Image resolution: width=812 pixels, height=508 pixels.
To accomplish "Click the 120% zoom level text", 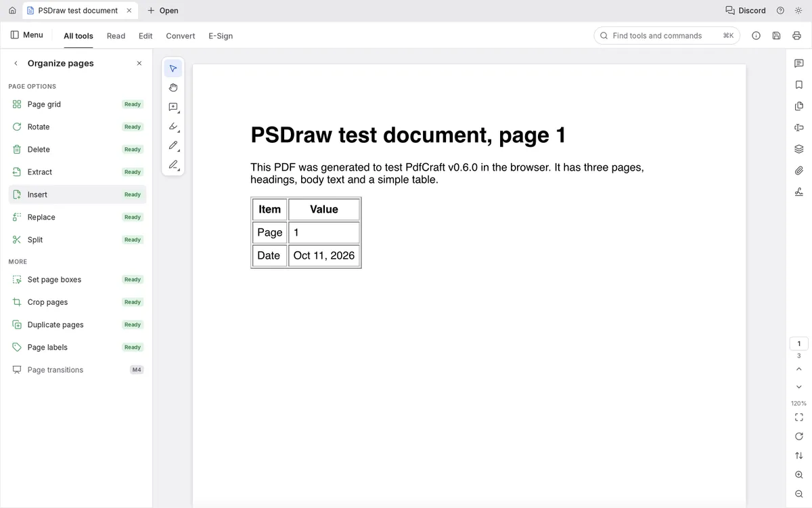I will 799,403.
